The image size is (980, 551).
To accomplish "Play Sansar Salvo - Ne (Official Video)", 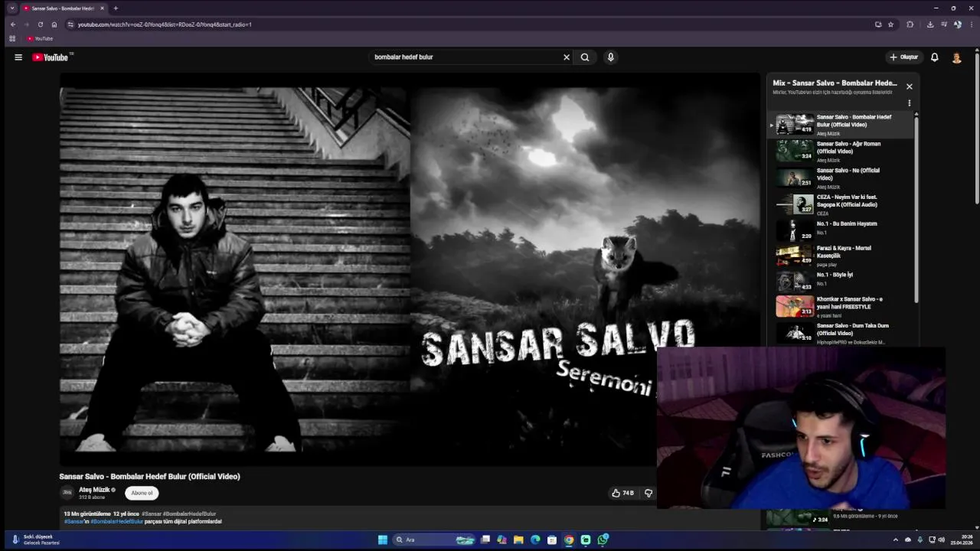I will click(x=841, y=178).
